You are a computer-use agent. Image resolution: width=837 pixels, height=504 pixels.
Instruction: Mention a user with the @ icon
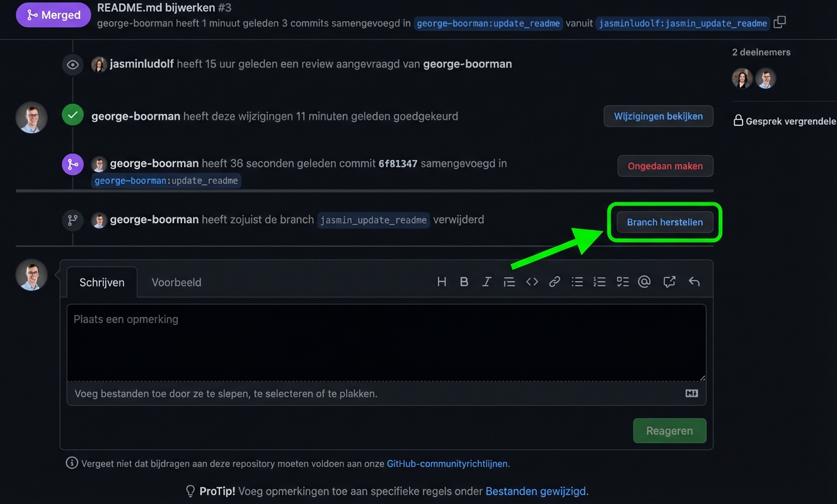click(644, 282)
